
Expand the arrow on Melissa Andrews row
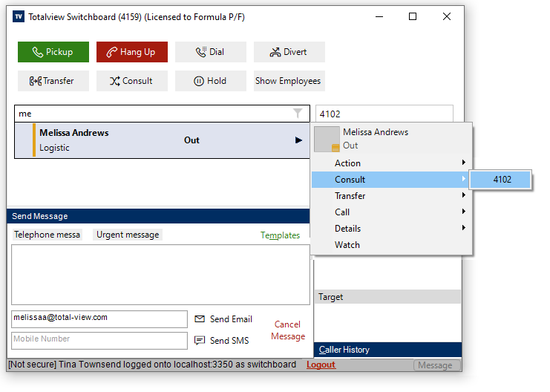click(x=298, y=140)
